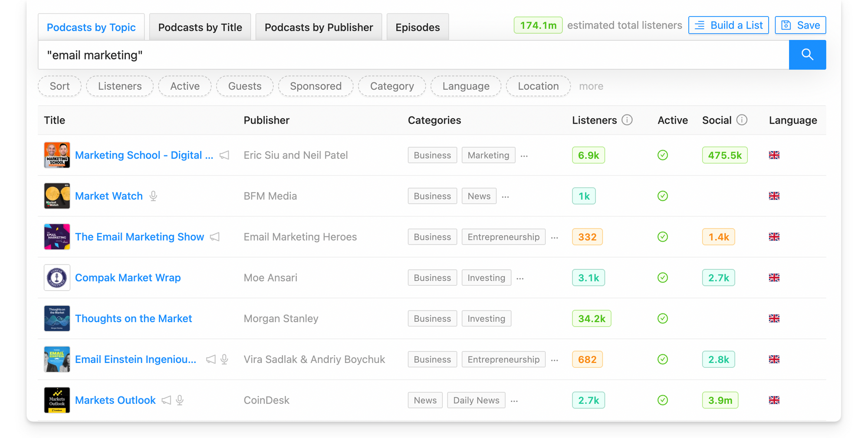Screen dimensions: 868x438
Task: Click the UK flag in Compak Market Wrap row
Action: 774,278
